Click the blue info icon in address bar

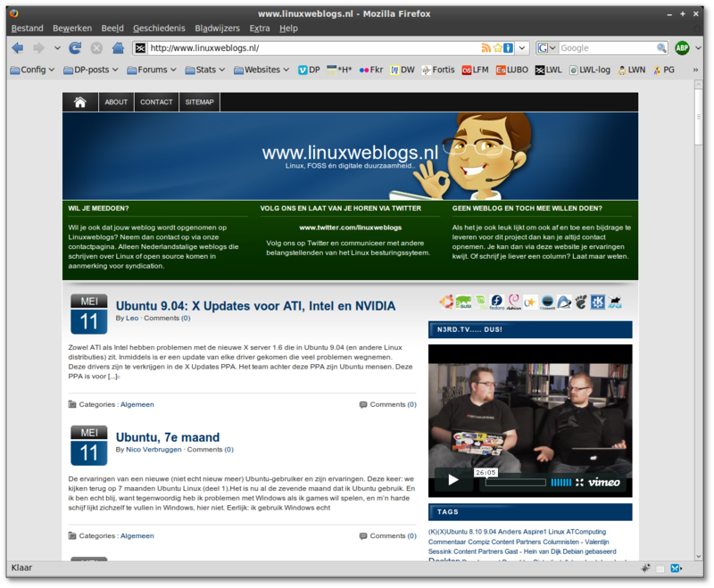508,48
